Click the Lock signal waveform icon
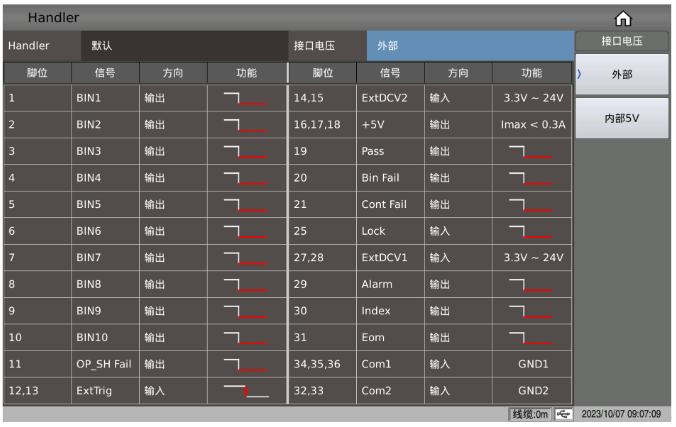The width and height of the screenshot is (676, 427). pos(531,231)
